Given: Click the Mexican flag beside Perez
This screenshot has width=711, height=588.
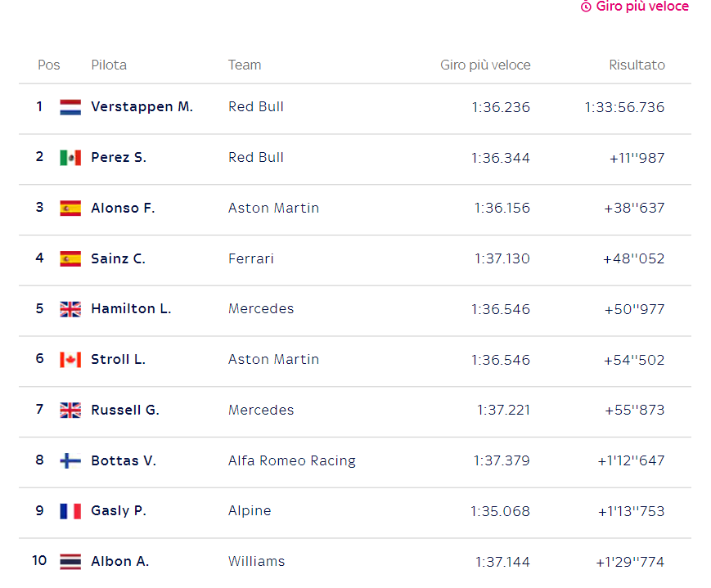Looking at the screenshot, I should (x=70, y=158).
